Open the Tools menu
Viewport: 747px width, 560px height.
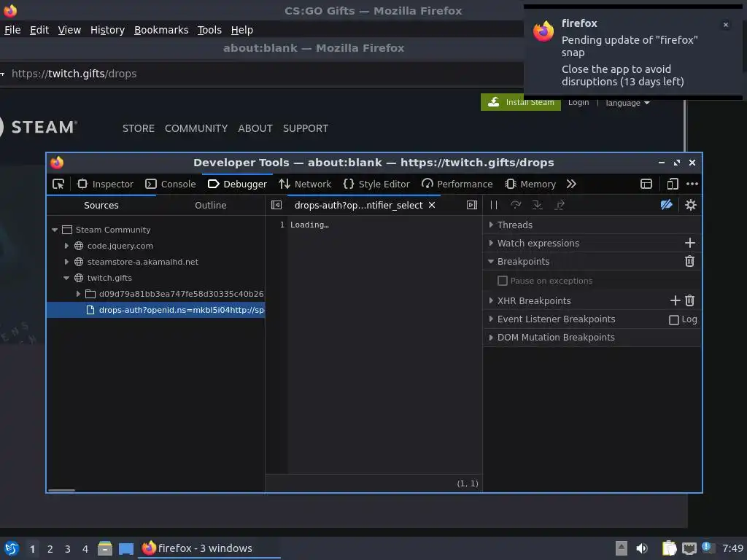pos(209,30)
